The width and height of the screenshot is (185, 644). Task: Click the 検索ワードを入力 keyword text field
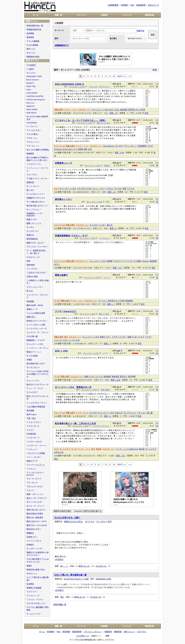point(111,30)
